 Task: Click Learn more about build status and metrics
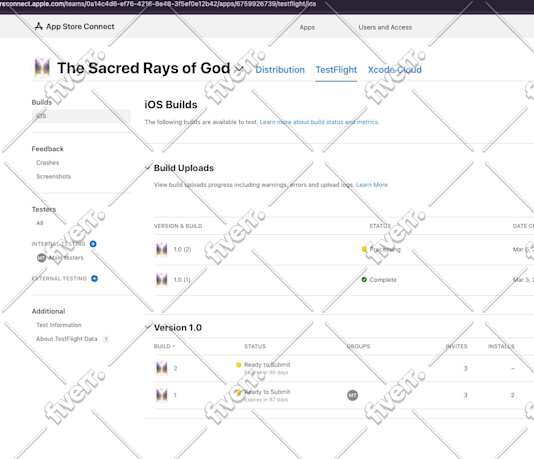coord(319,122)
